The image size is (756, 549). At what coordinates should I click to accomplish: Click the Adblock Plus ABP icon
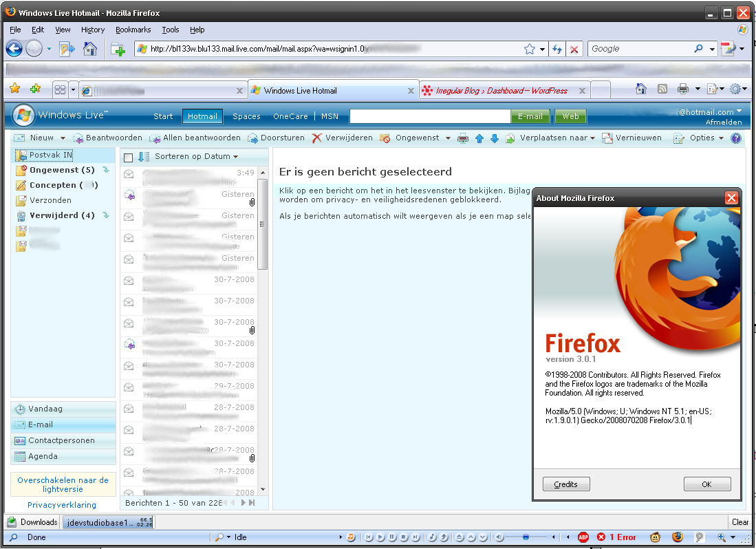click(583, 537)
